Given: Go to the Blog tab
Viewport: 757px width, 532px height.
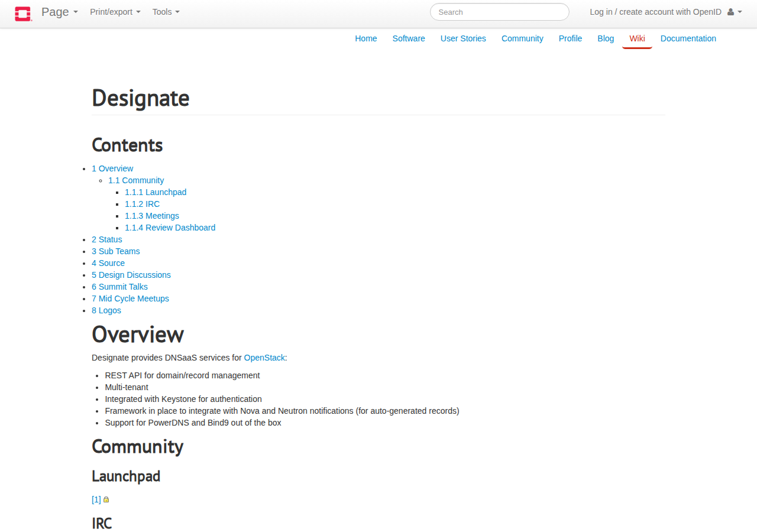Looking at the screenshot, I should click(x=606, y=38).
